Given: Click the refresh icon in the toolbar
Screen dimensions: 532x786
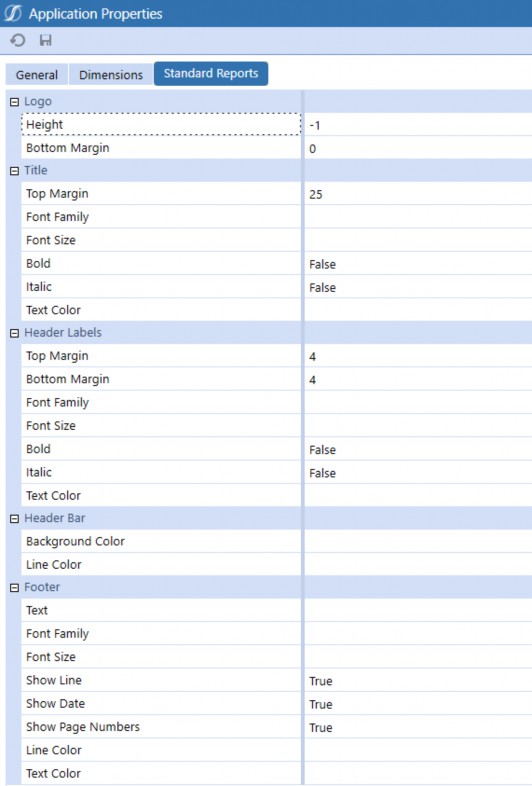Looking at the screenshot, I should pyautogui.click(x=18, y=40).
